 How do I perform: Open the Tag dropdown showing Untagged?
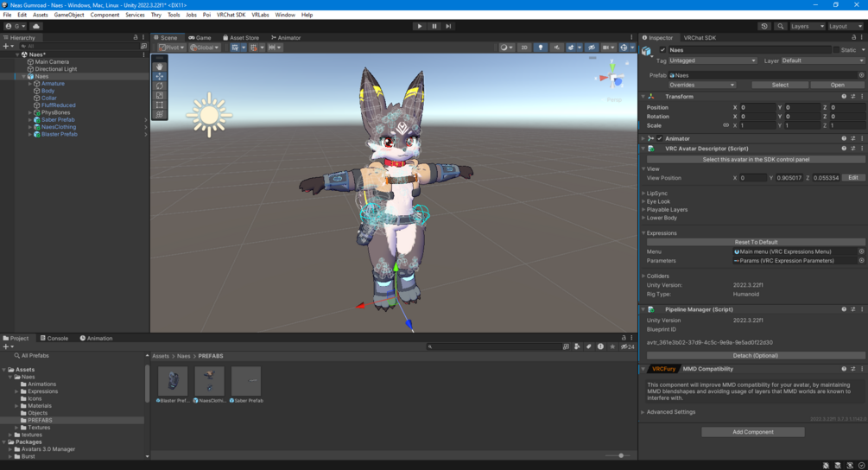pos(713,60)
